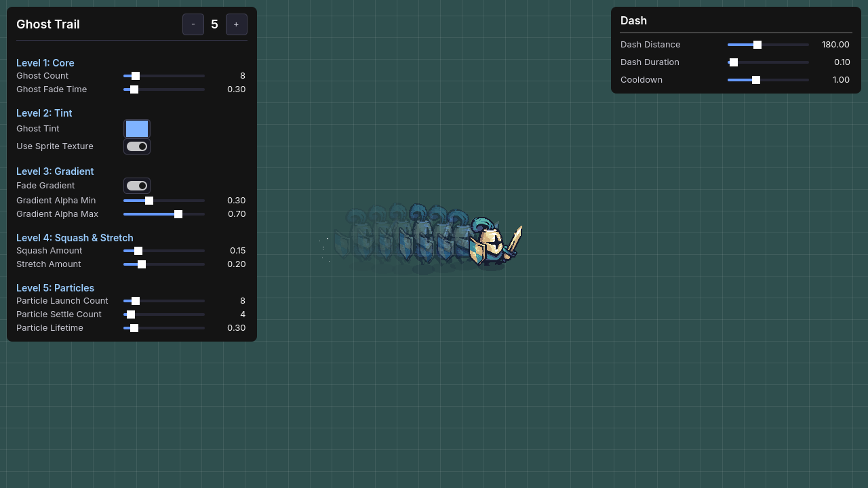This screenshot has width=868, height=488.
Task: Move the Particle Lifetime slider
Action: (x=133, y=328)
